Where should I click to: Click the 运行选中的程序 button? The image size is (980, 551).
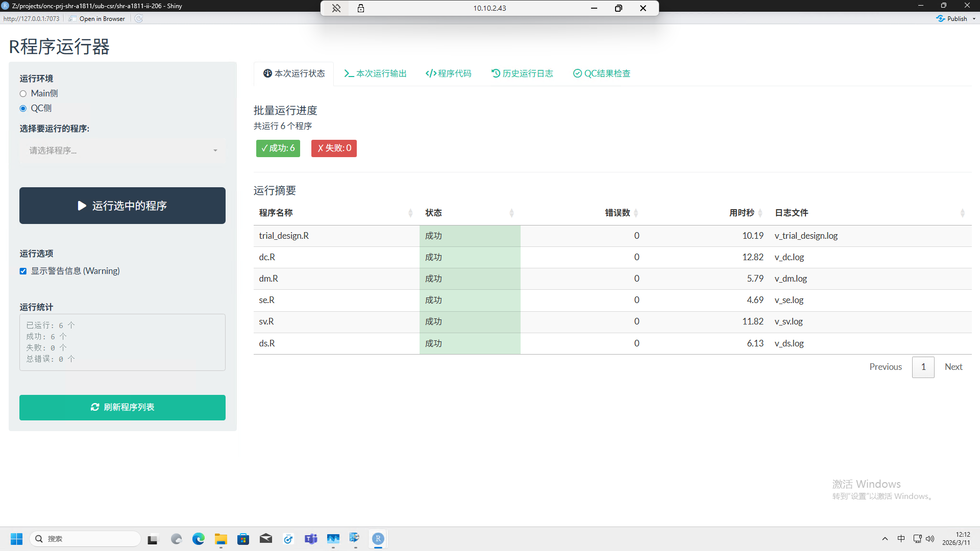point(122,206)
